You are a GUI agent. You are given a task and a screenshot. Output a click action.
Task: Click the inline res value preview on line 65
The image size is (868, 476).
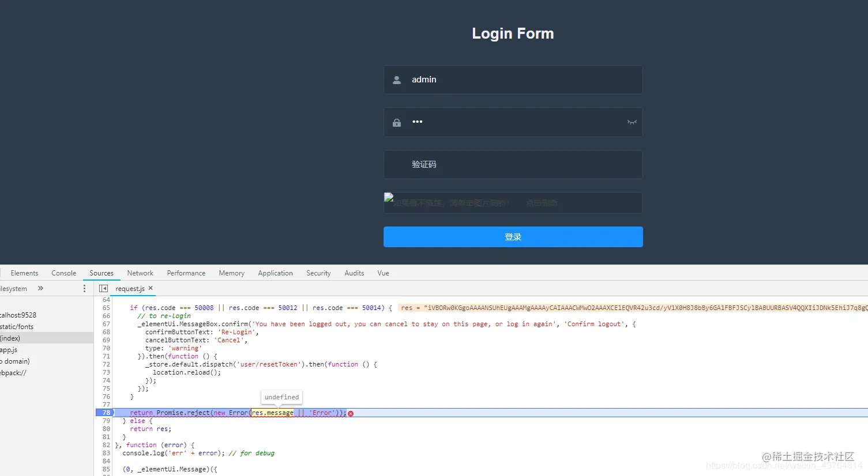click(633, 308)
